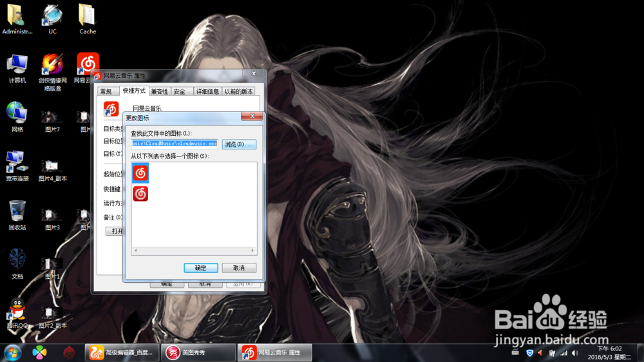The height and width of the screenshot is (362, 644).
Task: Select 计算机 desktop icon
Action: (x=17, y=69)
